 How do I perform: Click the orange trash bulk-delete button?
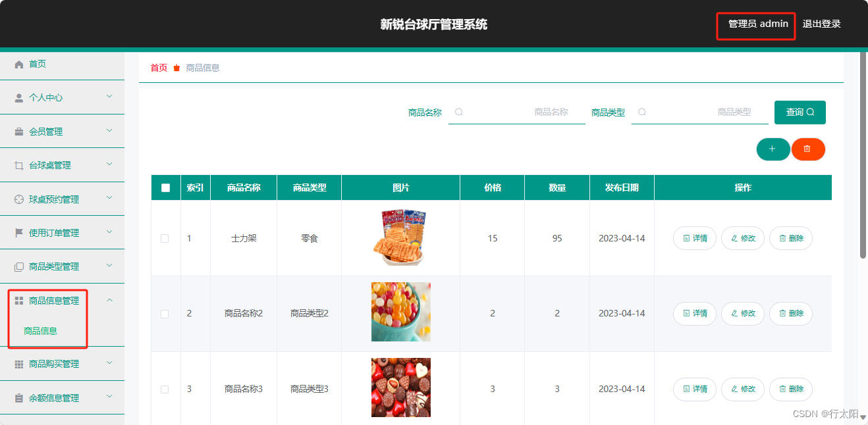[x=808, y=149]
